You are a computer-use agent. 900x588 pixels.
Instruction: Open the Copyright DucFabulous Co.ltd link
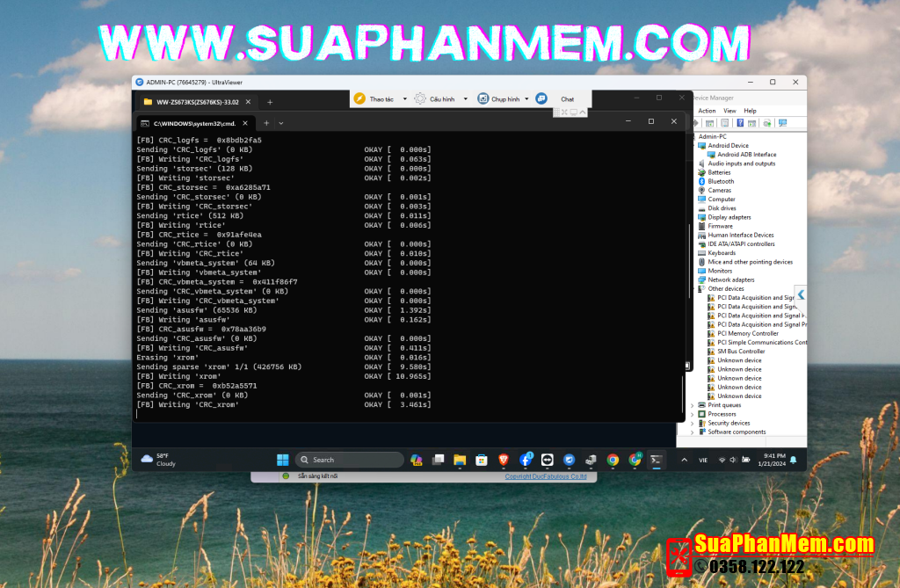pyautogui.click(x=545, y=476)
